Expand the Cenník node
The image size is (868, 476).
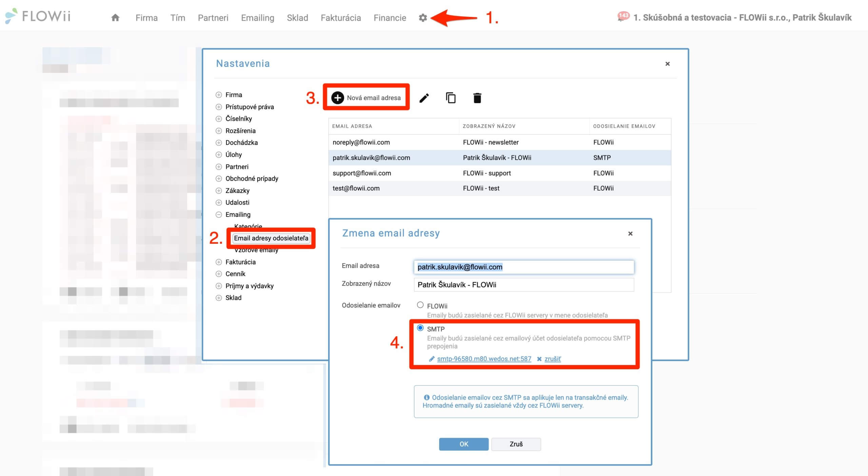219,274
